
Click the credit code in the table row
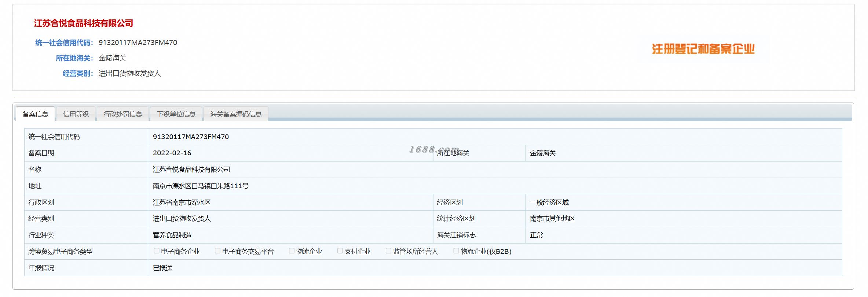click(191, 137)
